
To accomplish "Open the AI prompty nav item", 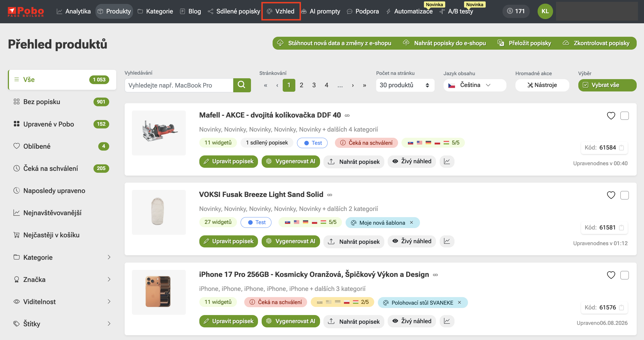I will 321,11.
